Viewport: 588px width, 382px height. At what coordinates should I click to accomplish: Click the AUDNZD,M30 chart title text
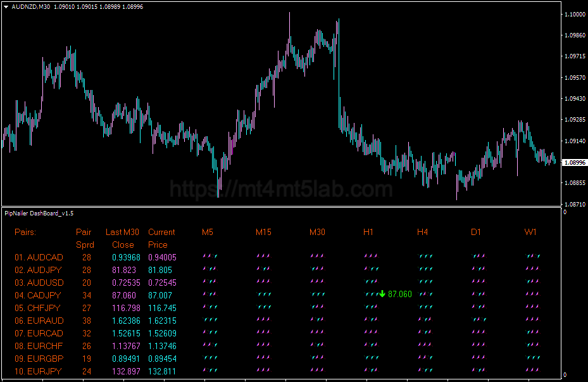(31, 7)
